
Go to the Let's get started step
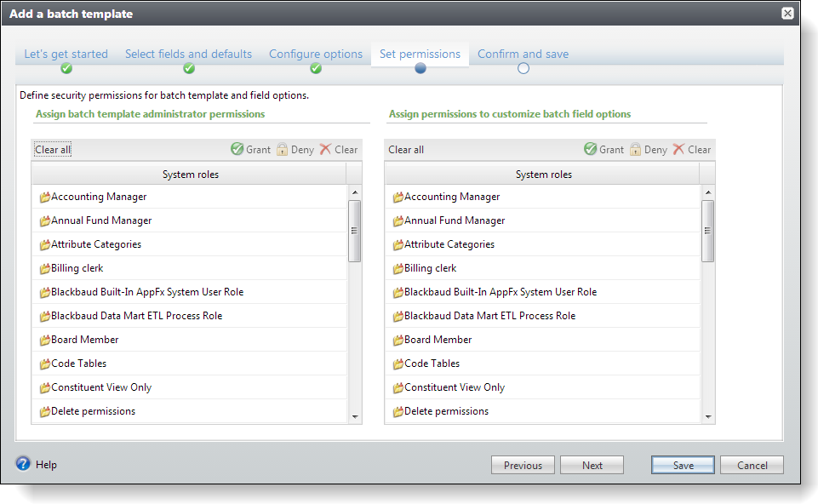coord(66,54)
